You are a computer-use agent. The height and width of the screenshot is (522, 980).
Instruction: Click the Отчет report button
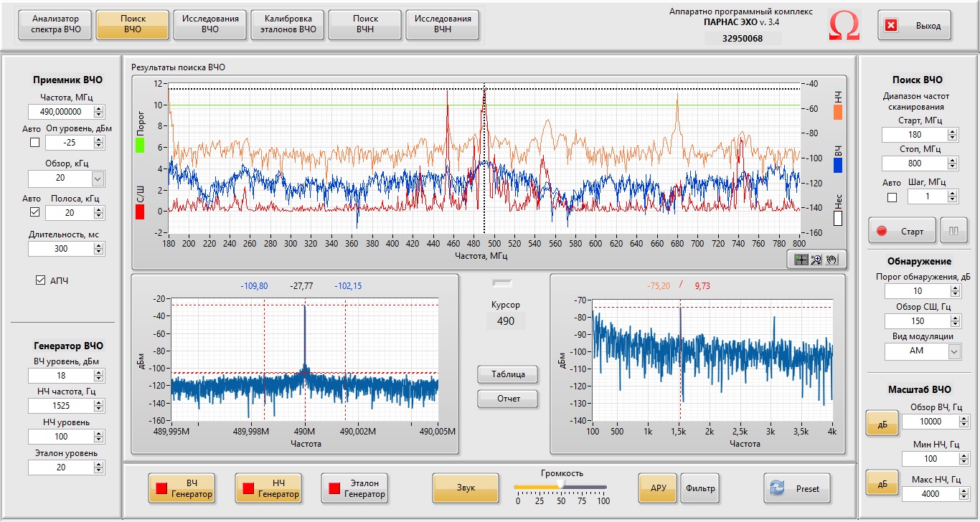point(508,399)
